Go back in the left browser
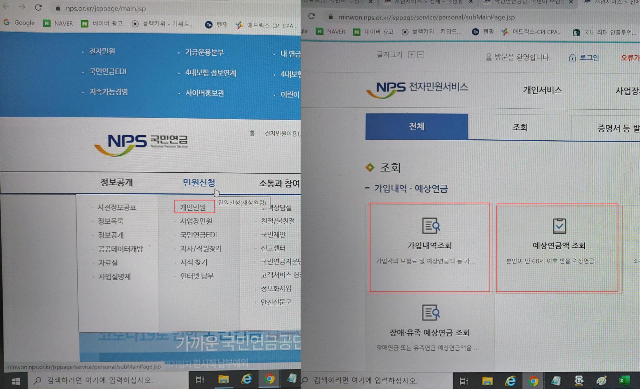Image resolution: width=640 pixels, height=389 pixels. click(x=6, y=7)
